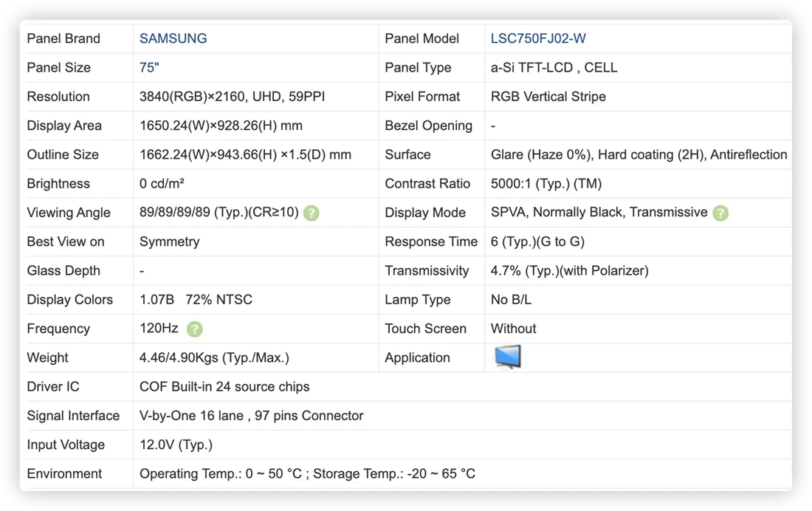Viewport: 812px width, 511px height.
Task: Click transmissivity '4.7% (Typ.)(with Polarizer)'
Action: (x=569, y=270)
